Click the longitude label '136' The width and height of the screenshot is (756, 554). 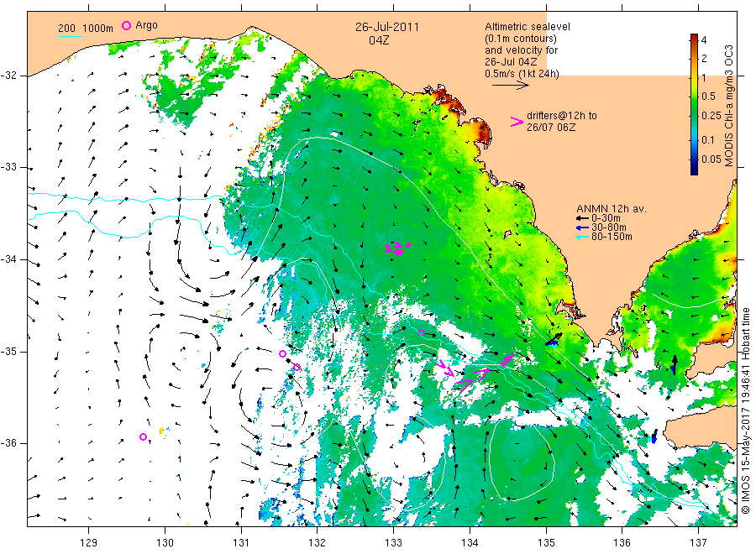[622, 543]
